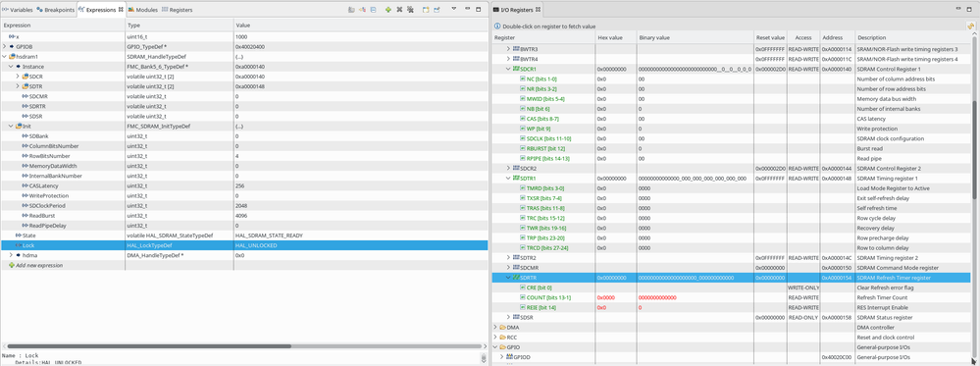Click the Collapse All icon in Expressions toolbar

tap(373, 10)
